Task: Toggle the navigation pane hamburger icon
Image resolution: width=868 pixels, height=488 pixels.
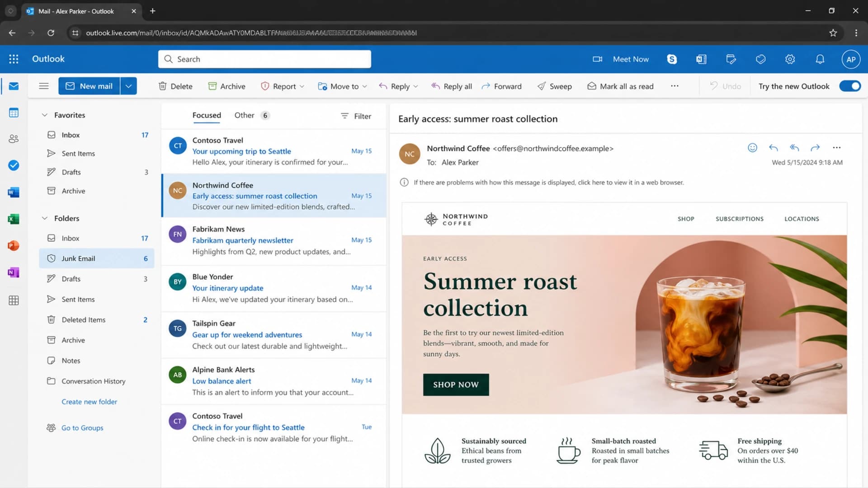Action: pos(44,86)
